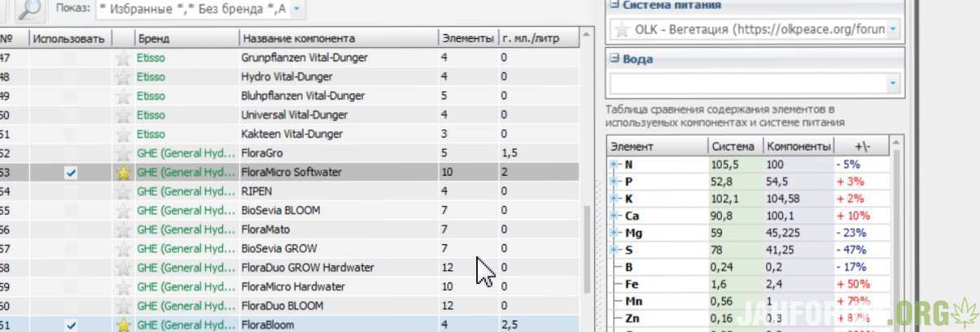
Task: Open the OLK - Вегетация system dropdown
Action: point(893,29)
